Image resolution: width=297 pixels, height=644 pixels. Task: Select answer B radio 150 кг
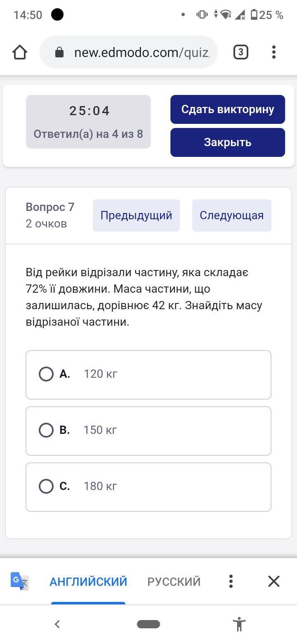46,430
